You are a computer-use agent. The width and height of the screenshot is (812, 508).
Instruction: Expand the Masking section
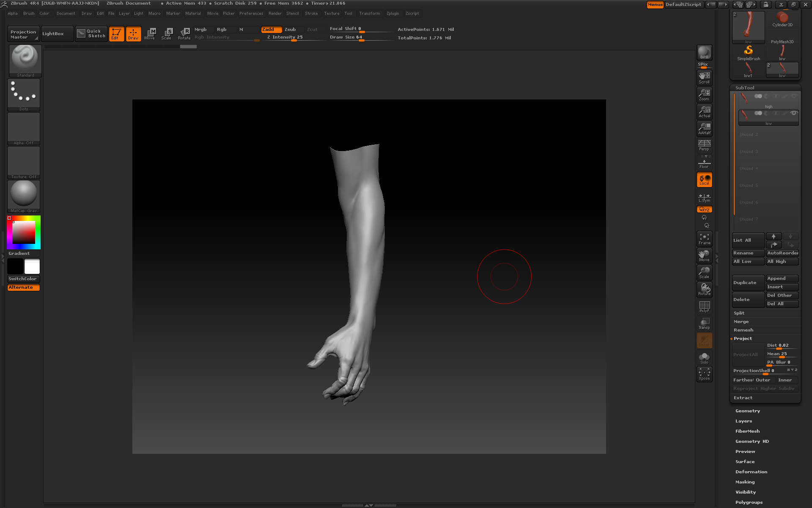point(745,482)
